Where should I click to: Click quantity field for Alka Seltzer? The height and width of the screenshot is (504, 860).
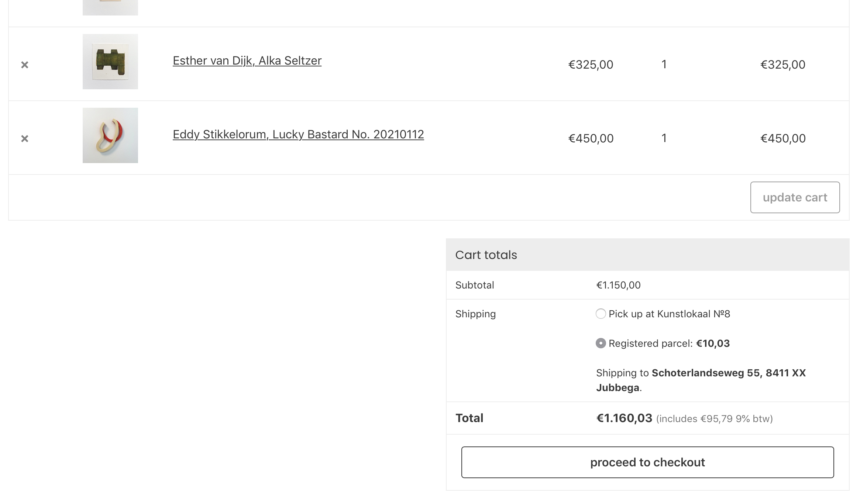pyautogui.click(x=664, y=65)
